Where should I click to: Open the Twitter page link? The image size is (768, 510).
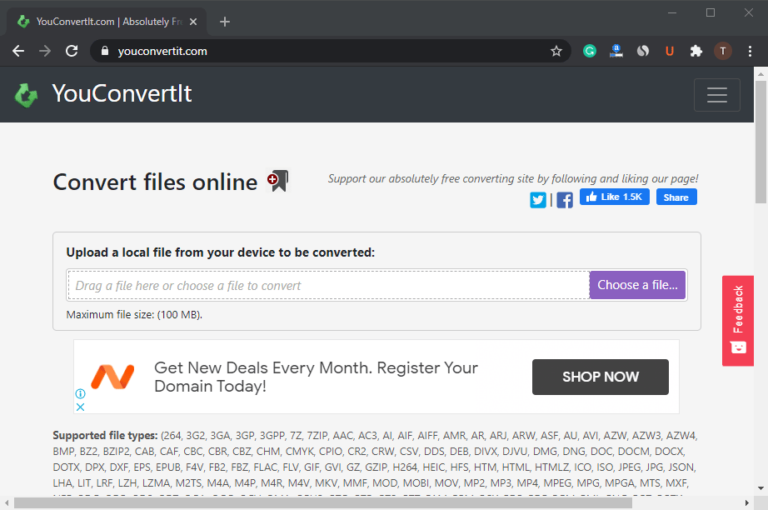coord(538,200)
